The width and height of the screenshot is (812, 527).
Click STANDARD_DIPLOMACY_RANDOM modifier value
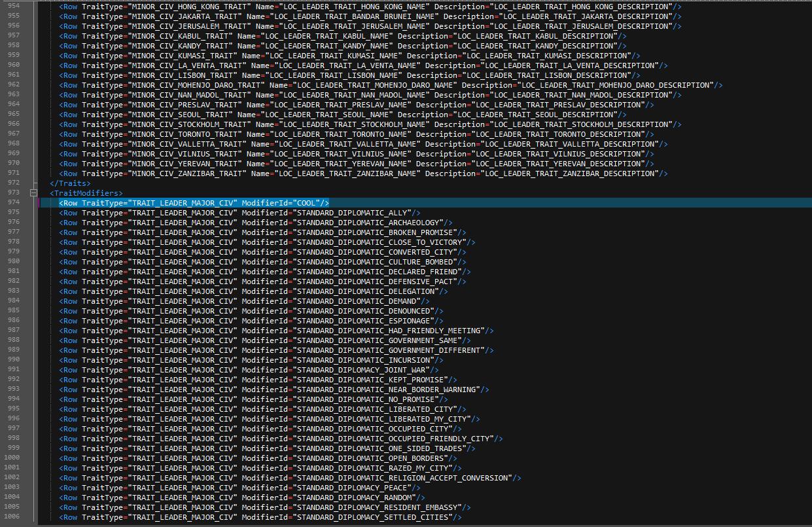pyautogui.click(x=355, y=498)
